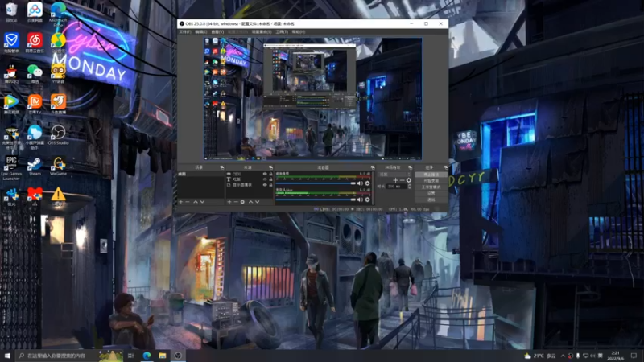
Task: Move the source up in the Sources panel
Action: click(x=250, y=202)
